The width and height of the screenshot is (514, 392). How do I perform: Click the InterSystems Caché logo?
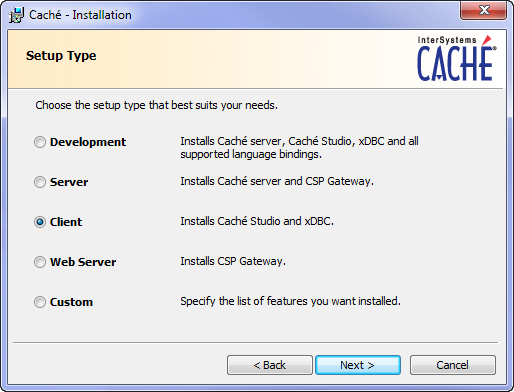(x=456, y=58)
